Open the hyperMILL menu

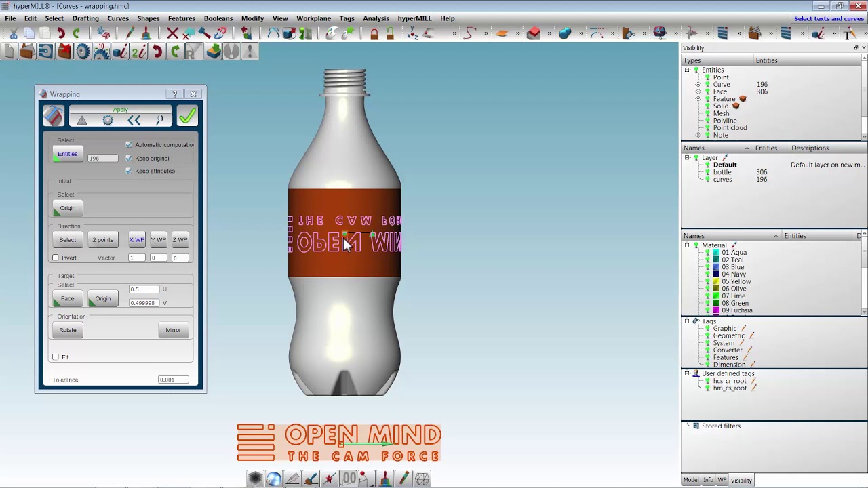pyautogui.click(x=414, y=18)
